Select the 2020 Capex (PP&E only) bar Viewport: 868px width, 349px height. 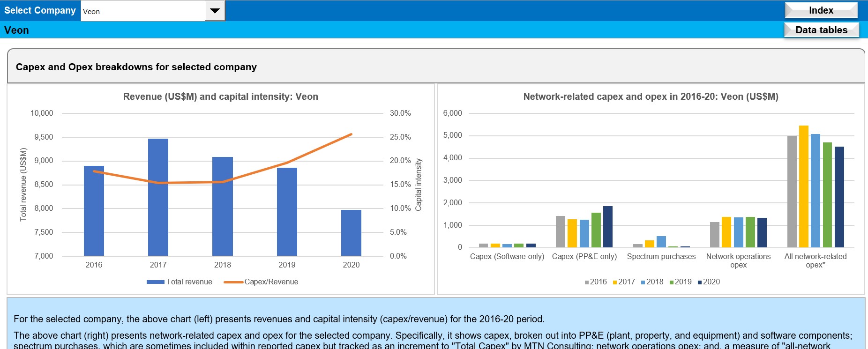(x=607, y=227)
